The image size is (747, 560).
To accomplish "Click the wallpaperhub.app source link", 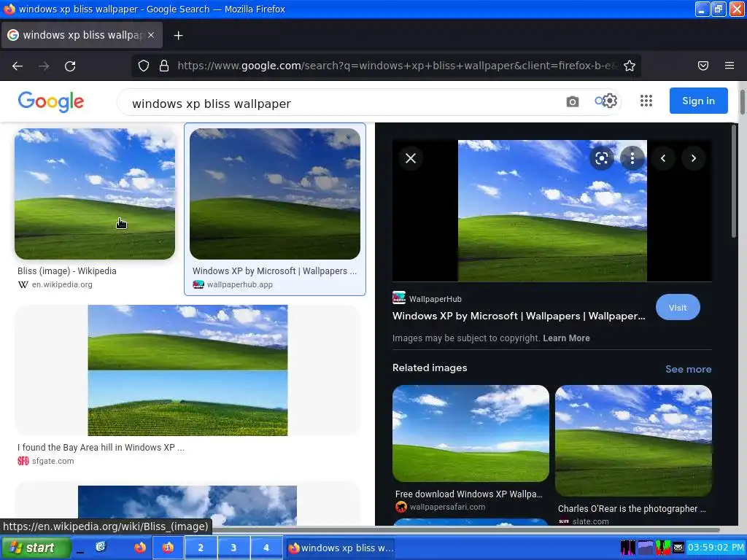I will [x=239, y=285].
